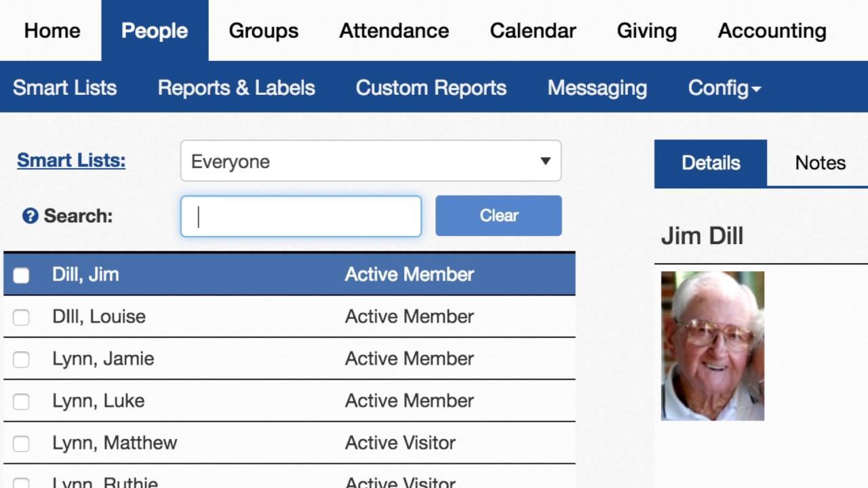Tick the checkbox for Louise Dill
The image size is (868, 488).
point(21,317)
